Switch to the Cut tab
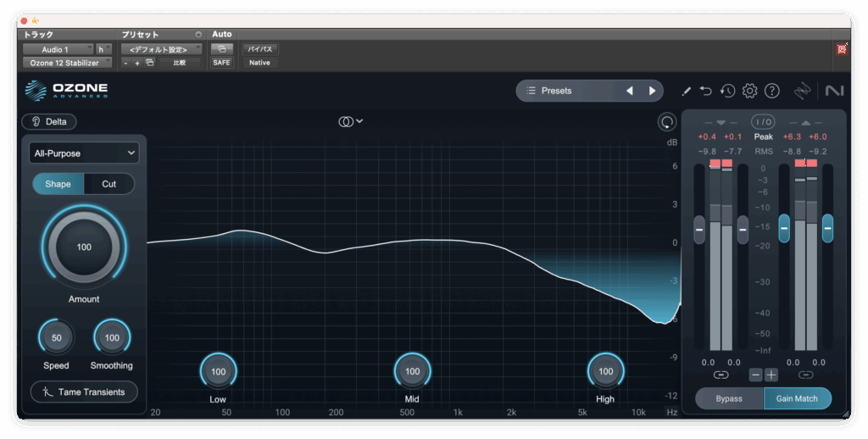This screenshot has height=439, width=868. [108, 184]
